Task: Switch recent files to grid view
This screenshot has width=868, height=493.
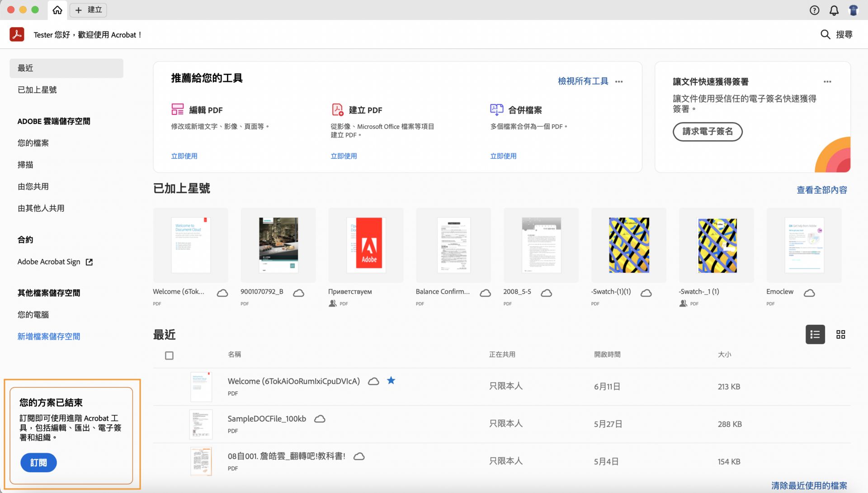Action: (840, 334)
